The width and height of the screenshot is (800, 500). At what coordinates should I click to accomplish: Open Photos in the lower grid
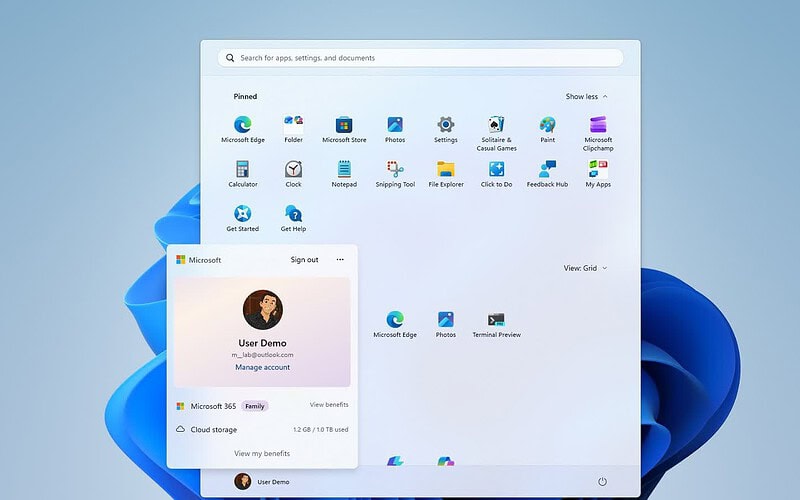(x=445, y=324)
